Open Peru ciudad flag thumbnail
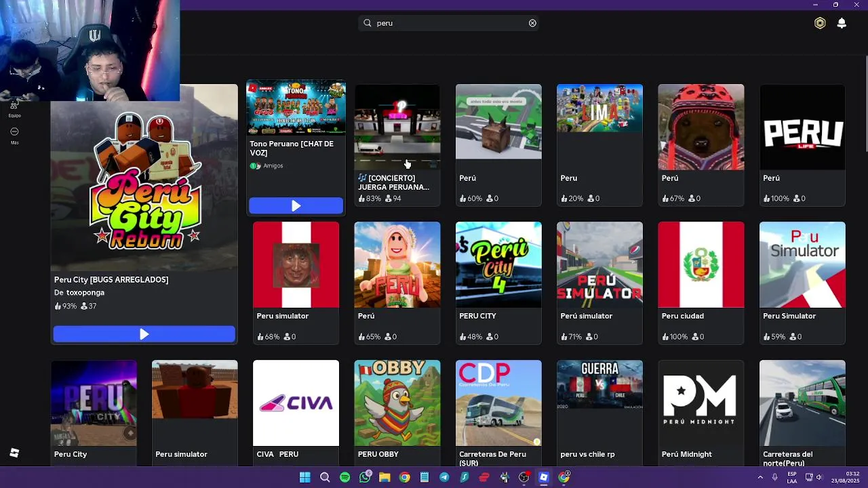This screenshot has width=868, height=488. tap(701, 264)
